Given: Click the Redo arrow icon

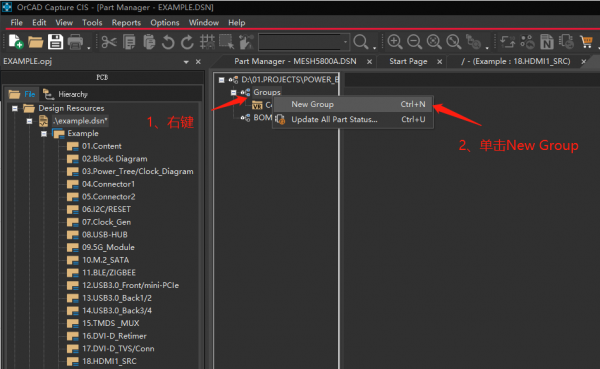Looking at the screenshot, I should click(187, 42).
